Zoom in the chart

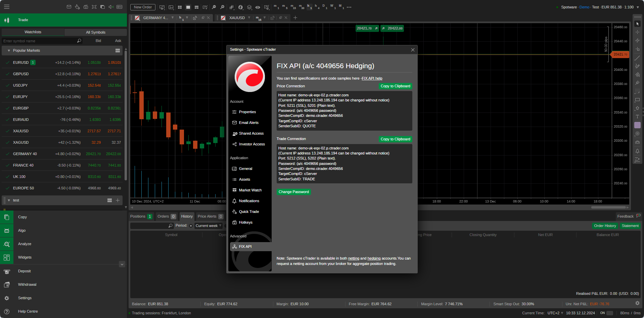[x=222, y=7]
